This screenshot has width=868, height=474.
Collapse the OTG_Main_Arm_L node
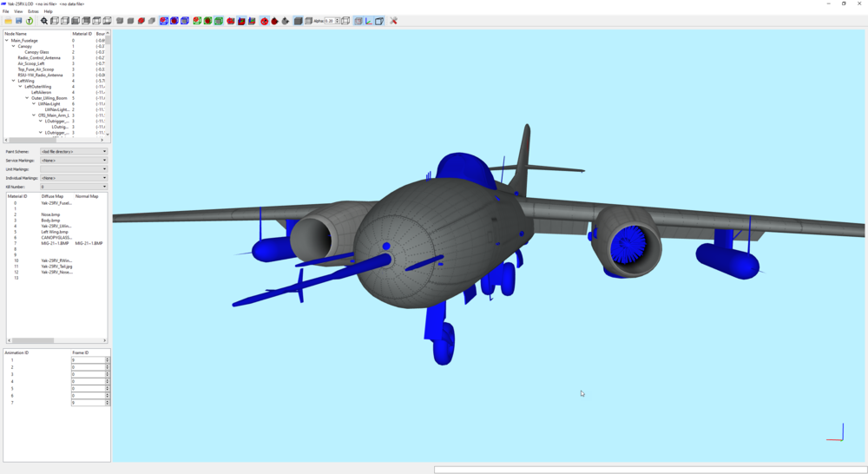click(x=34, y=115)
